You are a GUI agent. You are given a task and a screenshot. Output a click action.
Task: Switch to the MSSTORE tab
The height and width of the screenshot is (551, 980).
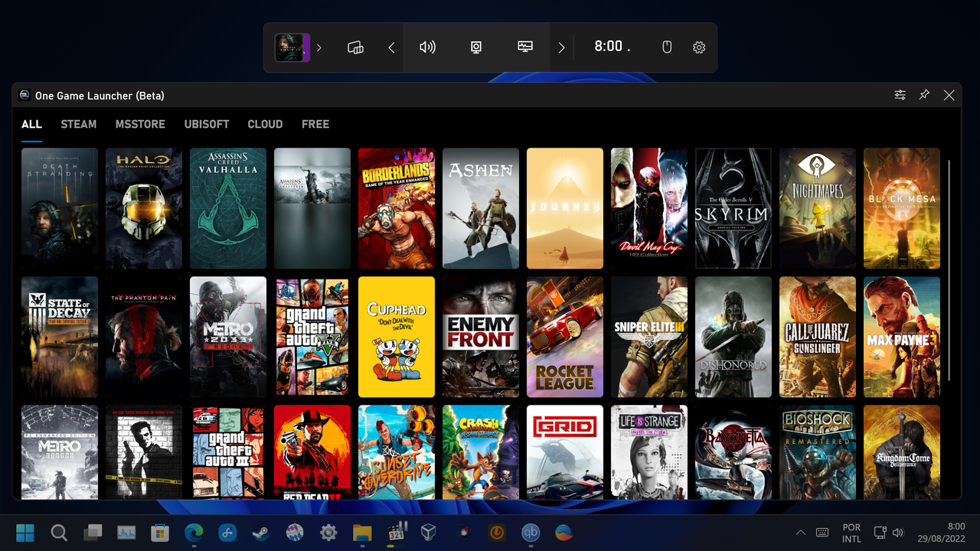click(x=140, y=124)
